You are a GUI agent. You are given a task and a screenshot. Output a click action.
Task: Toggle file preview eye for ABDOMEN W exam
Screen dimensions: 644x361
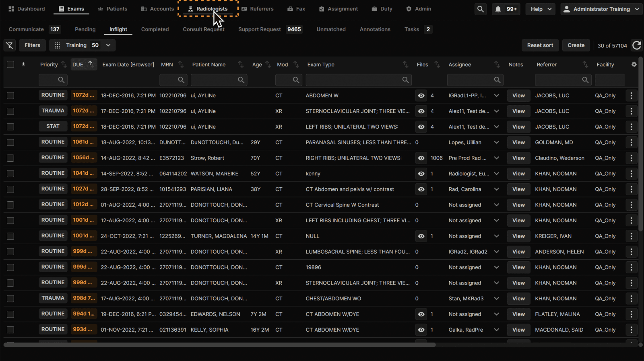coord(421,96)
